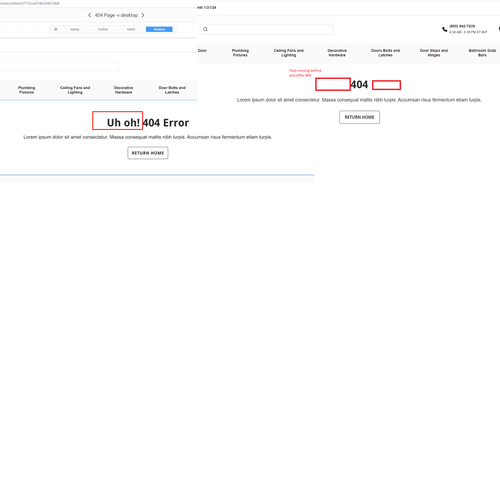Click the date text above the live site
Screen dimensions: 500x497
[207, 7]
